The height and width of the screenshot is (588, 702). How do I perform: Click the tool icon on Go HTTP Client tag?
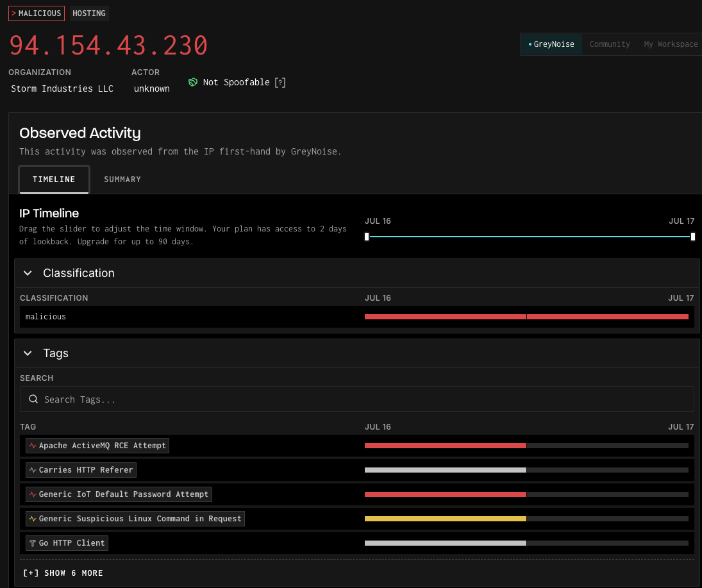click(33, 542)
